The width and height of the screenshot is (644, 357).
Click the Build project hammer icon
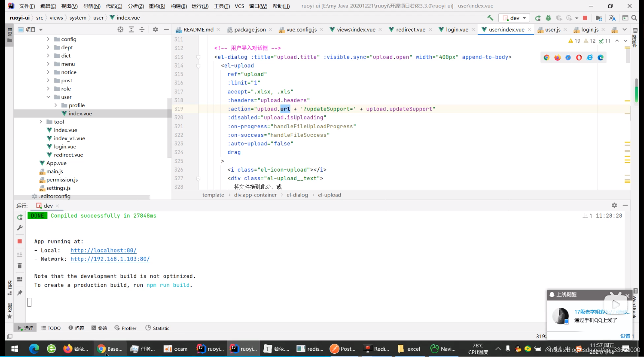pos(490,18)
